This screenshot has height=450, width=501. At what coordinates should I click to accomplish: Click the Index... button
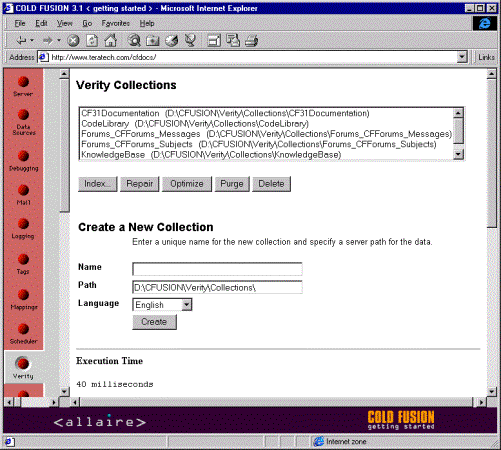pos(98,184)
